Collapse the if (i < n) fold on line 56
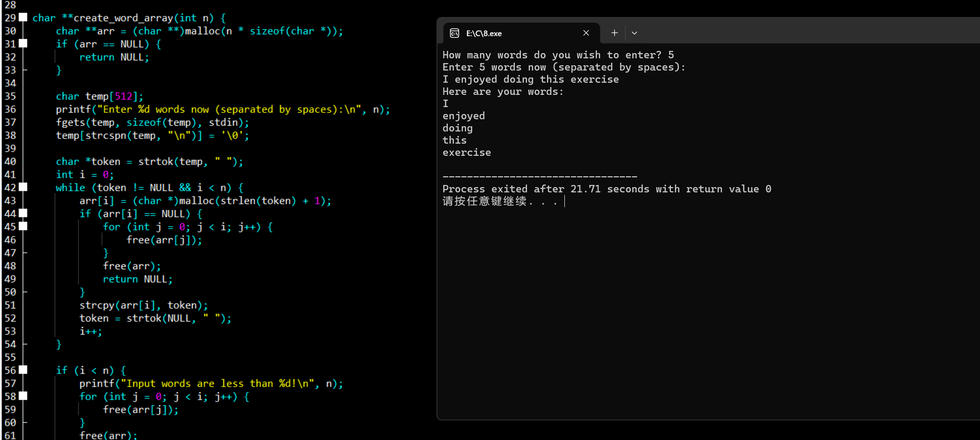The width and height of the screenshot is (980, 440). pyautogui.click(x=23, y=370)
